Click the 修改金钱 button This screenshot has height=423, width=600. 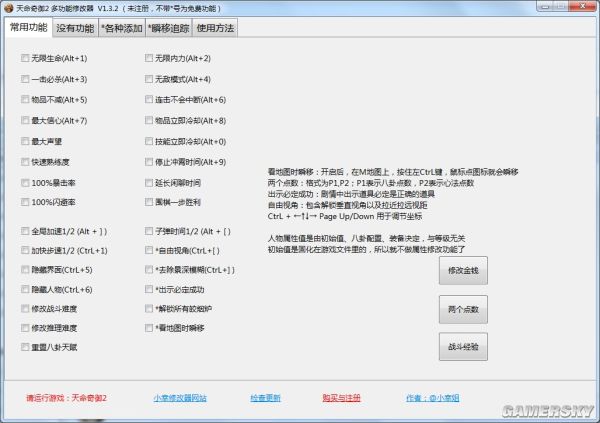point(463,271)
